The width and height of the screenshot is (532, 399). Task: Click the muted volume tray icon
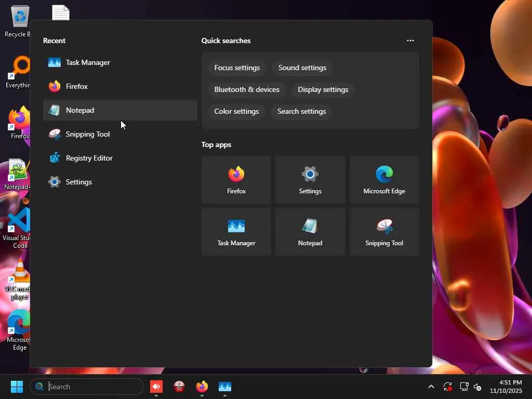(x=477, y=387)
